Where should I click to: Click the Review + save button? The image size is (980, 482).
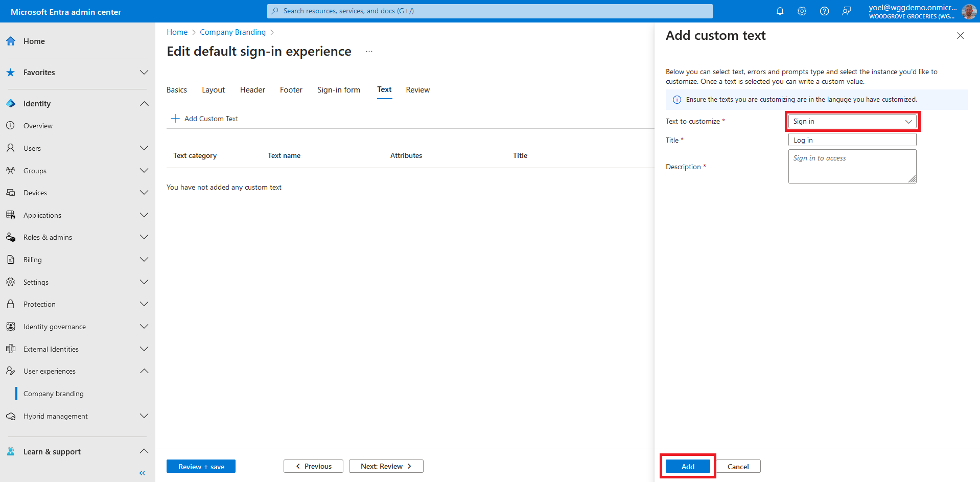[201, 466]
